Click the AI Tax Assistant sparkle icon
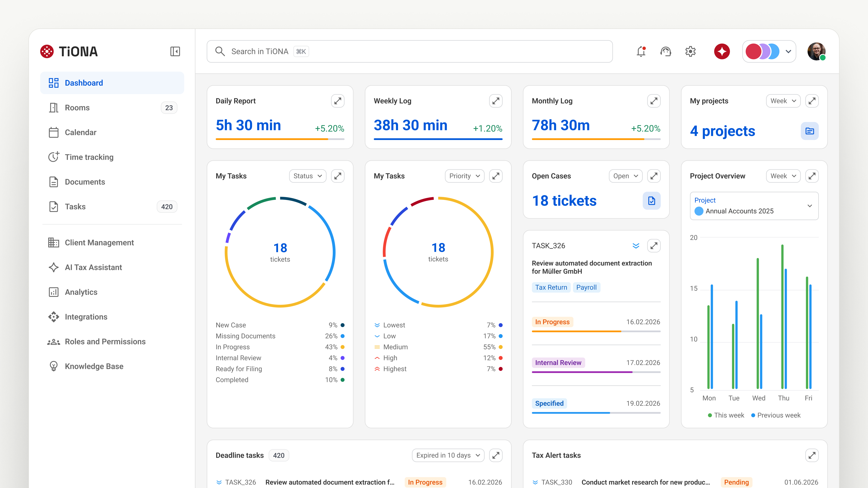The image size is (868, 488). tap(54, 267)
